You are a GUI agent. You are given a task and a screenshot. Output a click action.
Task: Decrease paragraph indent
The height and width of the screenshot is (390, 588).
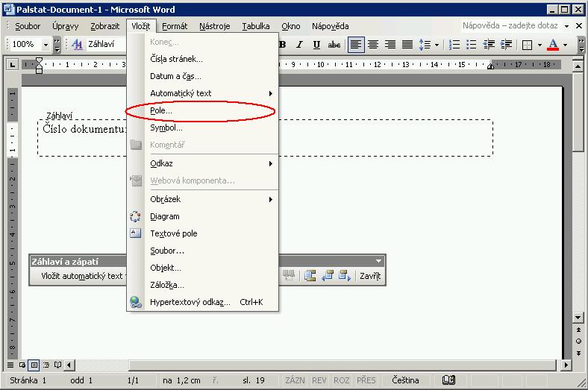click(x=489, y=45)
